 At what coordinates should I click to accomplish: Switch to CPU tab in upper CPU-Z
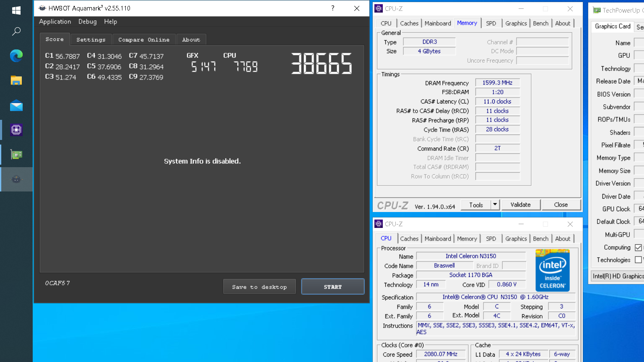386,23
